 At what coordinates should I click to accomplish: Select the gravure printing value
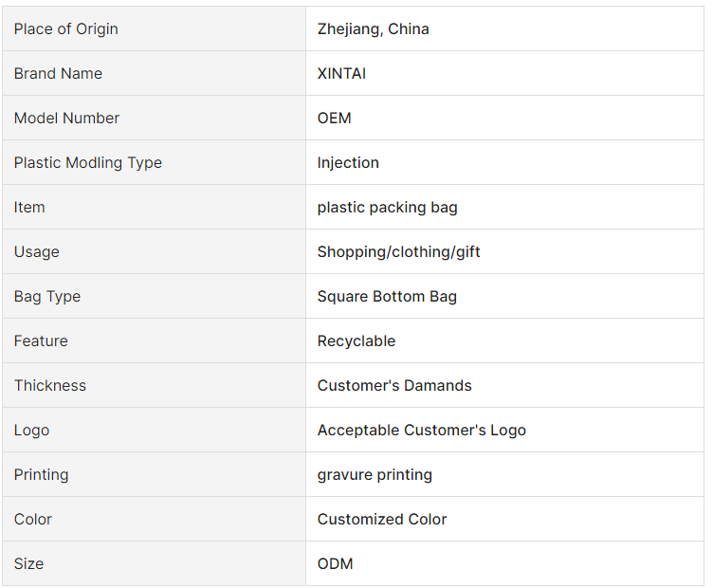pos(375,475)
